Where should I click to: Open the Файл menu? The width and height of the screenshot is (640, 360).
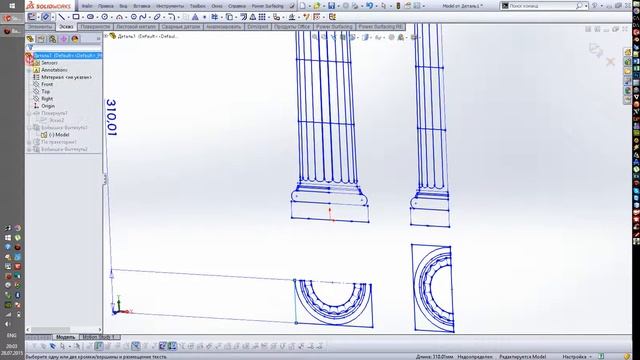click(x=87, y=6)
